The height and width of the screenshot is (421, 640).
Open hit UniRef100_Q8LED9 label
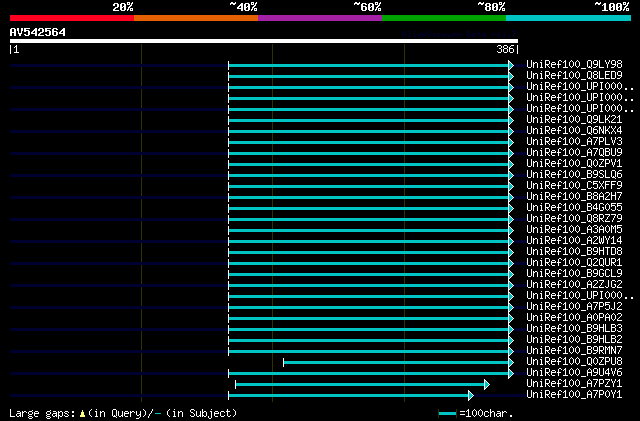tap(574, 75)
